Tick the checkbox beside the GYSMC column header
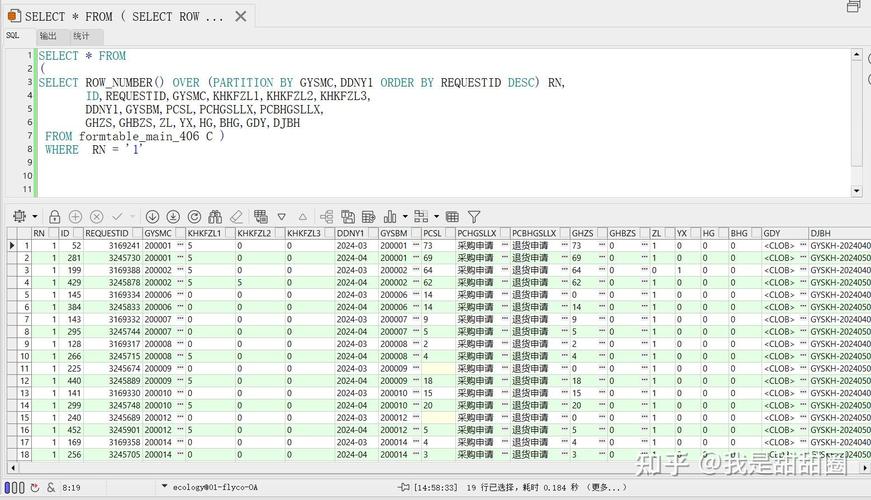 coord(180,233)
